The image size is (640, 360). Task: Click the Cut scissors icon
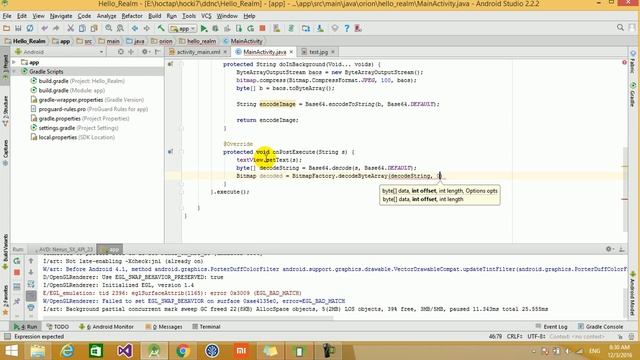[71, 28]
